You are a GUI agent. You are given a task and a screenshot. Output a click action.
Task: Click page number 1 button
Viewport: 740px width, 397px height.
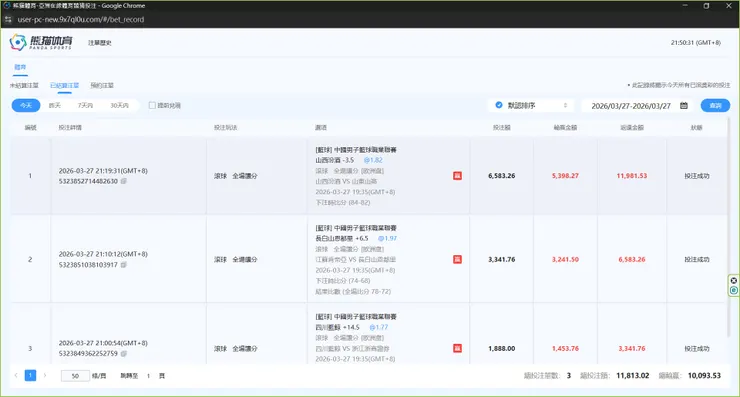click(30, 376)
